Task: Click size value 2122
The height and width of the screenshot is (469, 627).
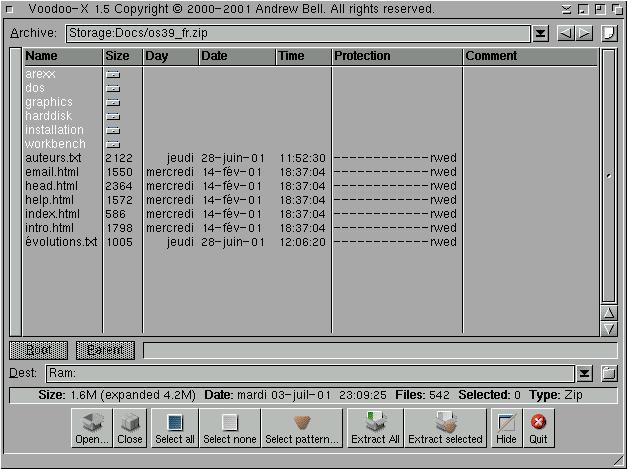Action: pyautogui.click(x=119, y=158)
